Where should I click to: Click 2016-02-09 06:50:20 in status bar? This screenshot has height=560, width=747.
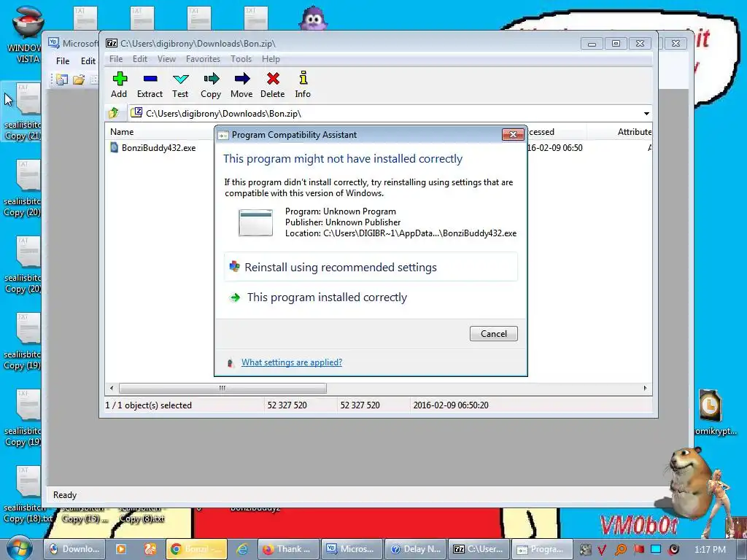451,405
